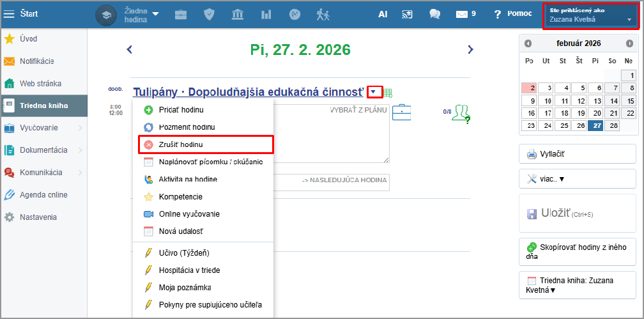Open the mail envelope with 9 messages
The width and height of the screenshot is (644, 319).
[x=466, y=14]
